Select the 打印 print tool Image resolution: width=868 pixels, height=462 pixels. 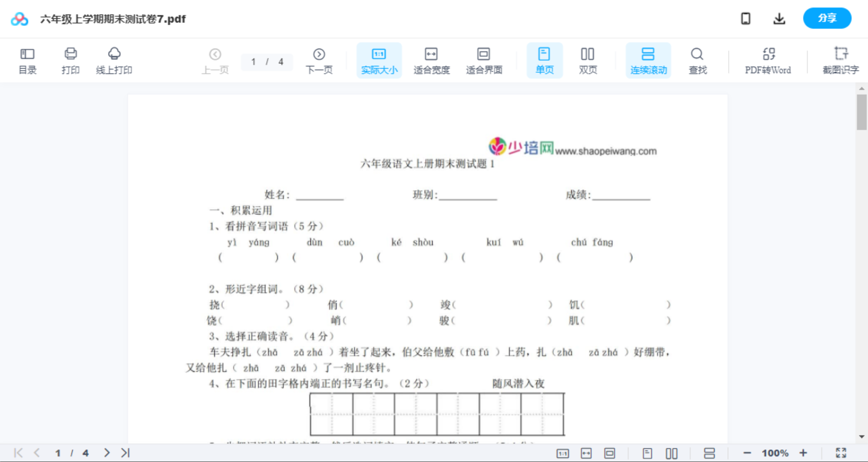pyautogui.click(x=70, y=60)
